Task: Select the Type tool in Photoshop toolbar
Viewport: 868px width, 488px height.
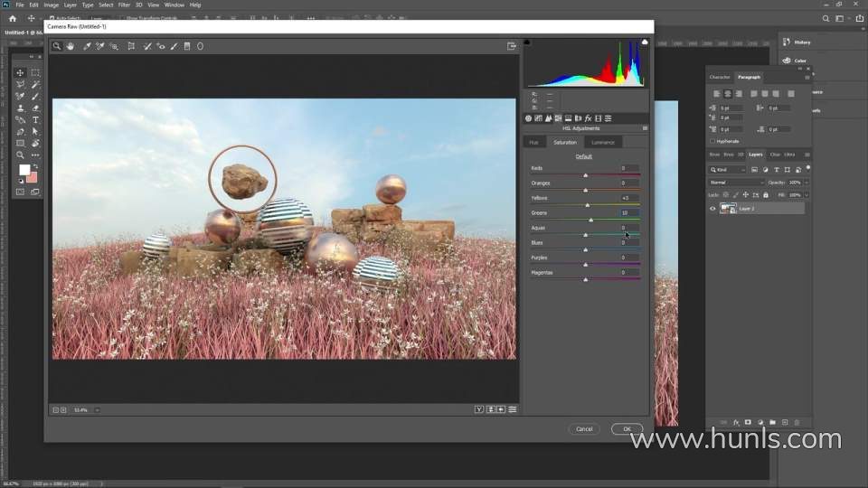Action: 35,119
